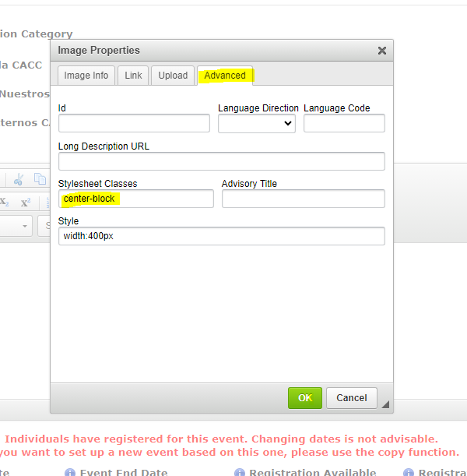
Task: Open the Language Direction dropdown
Action: click(256, 123)
